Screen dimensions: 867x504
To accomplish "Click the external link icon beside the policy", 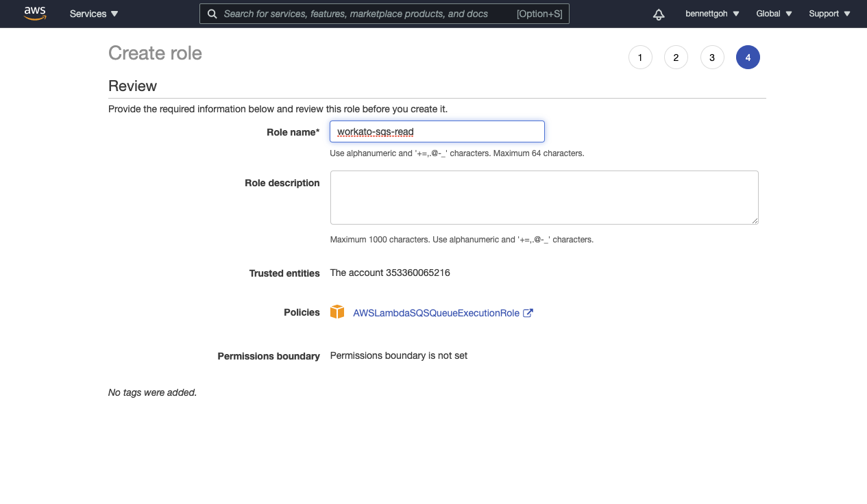I will click(528, 313).
